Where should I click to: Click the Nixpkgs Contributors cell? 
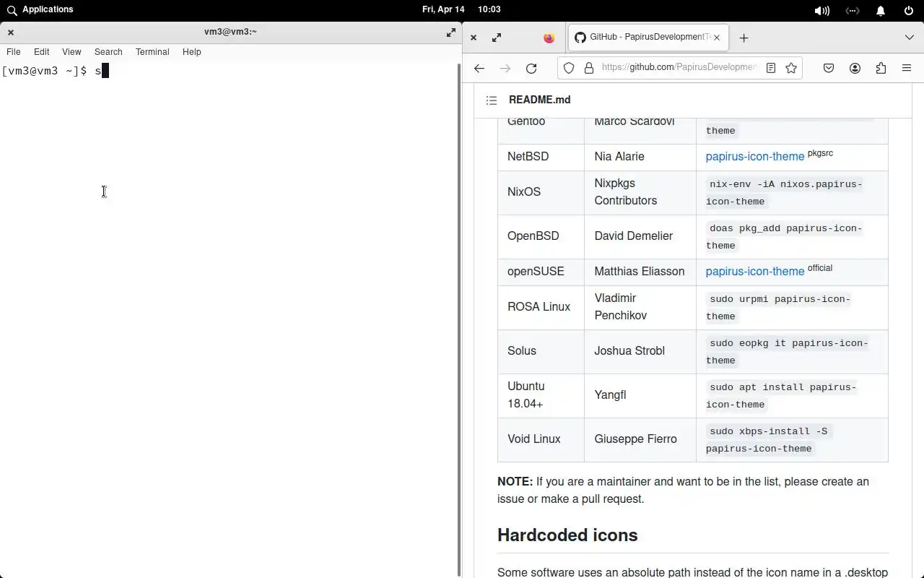coord(640,192)
